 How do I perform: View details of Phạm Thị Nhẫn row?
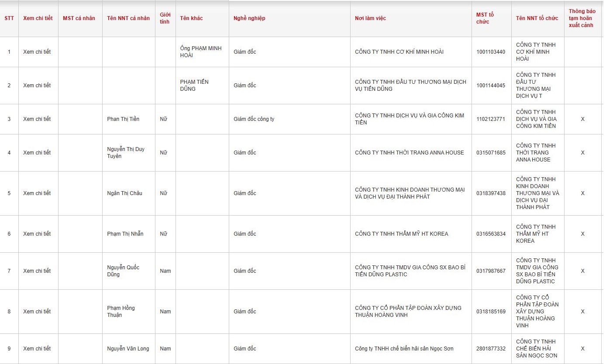coord(37,234)
